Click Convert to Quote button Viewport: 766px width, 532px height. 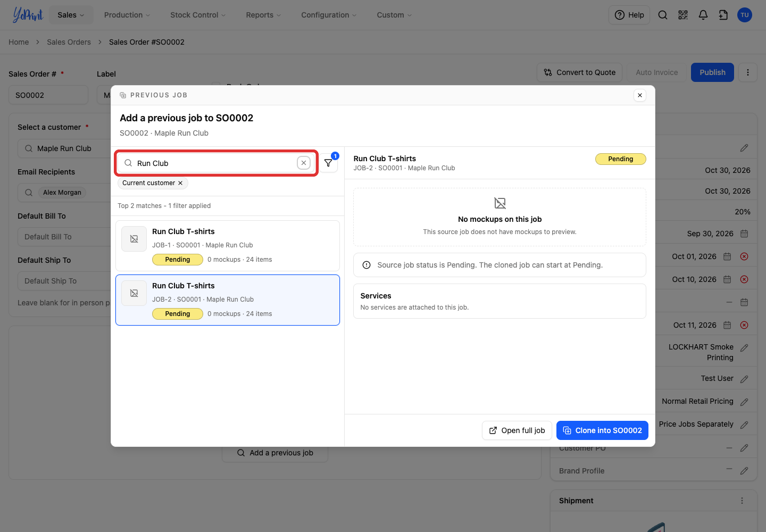click(x=580, y=72)
